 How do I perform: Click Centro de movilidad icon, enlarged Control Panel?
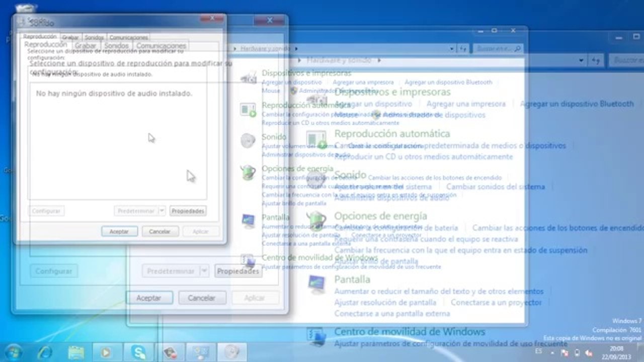point(317,336)
